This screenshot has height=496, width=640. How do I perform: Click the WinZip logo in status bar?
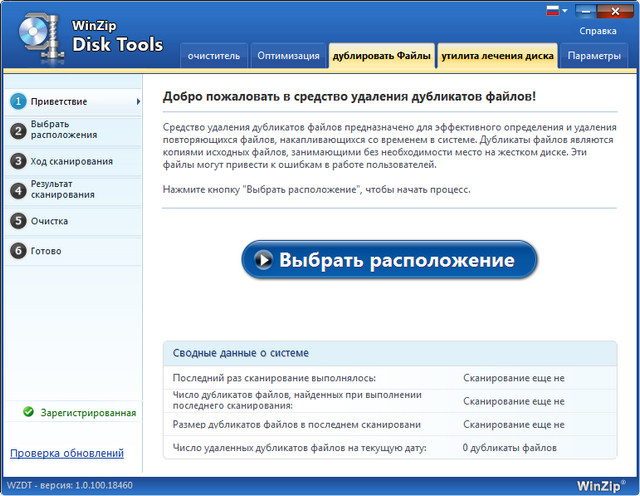(601, 486)
